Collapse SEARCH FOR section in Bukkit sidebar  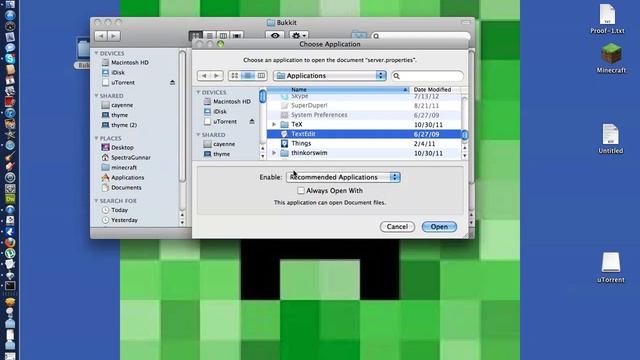click(x=97, y=201)
